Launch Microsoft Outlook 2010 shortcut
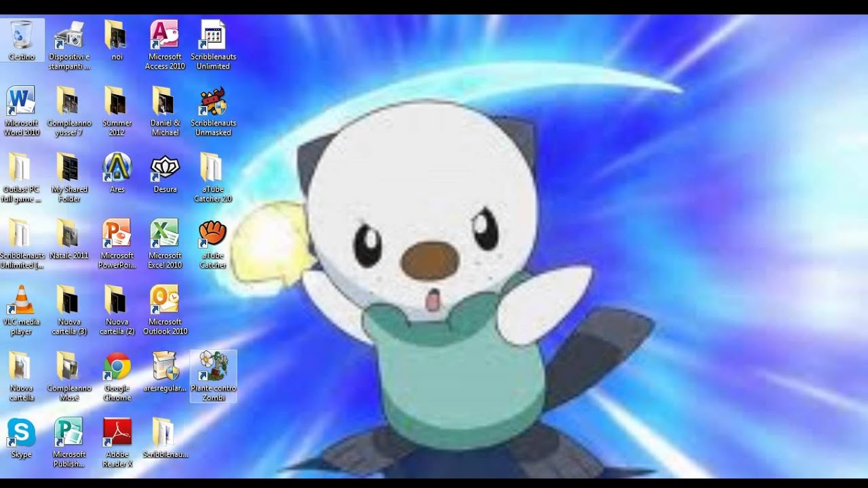The height and width of the screenshot is (488, 868). click(x=165, y=311)
